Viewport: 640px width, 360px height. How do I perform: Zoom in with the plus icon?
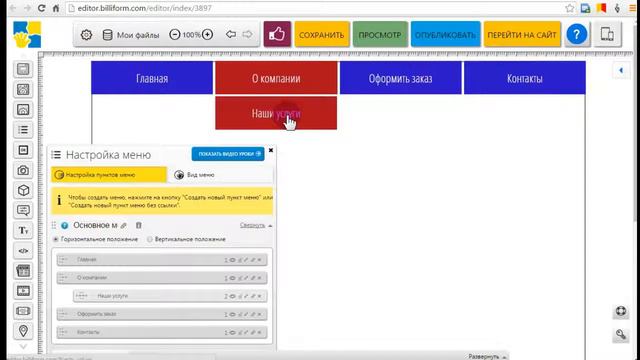[207, 35]
